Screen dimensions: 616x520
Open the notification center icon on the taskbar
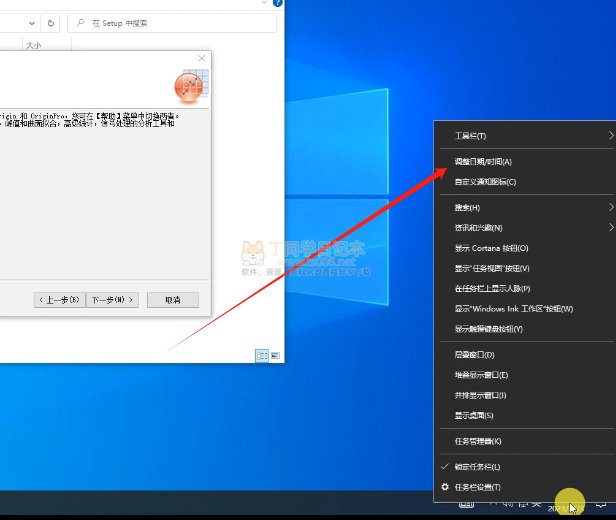coord(600,508)
